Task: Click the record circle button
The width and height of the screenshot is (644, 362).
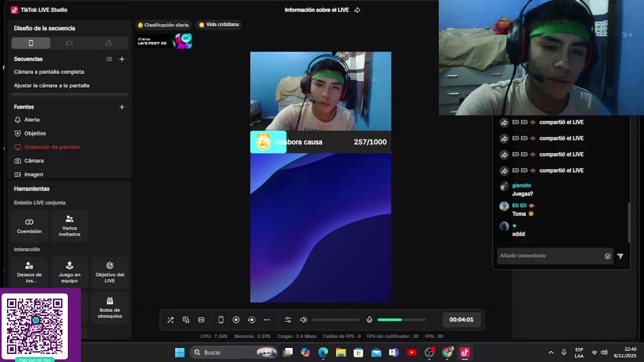Action: click(236, 320)
